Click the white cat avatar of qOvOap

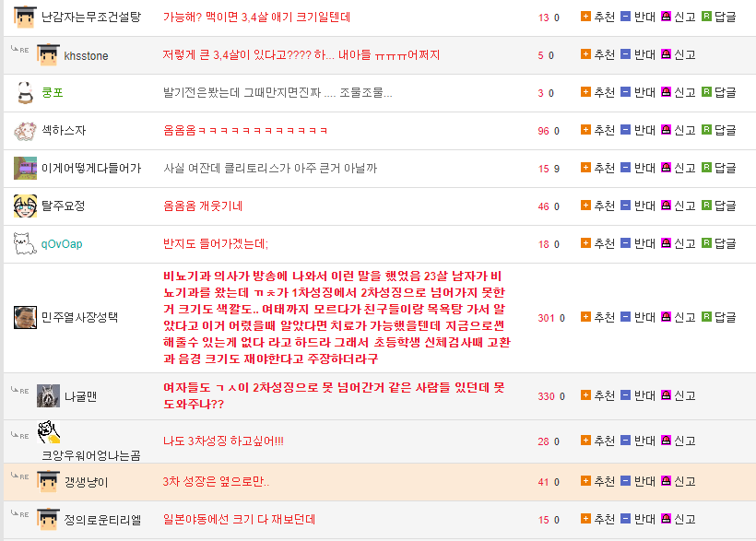click(25, 243)
